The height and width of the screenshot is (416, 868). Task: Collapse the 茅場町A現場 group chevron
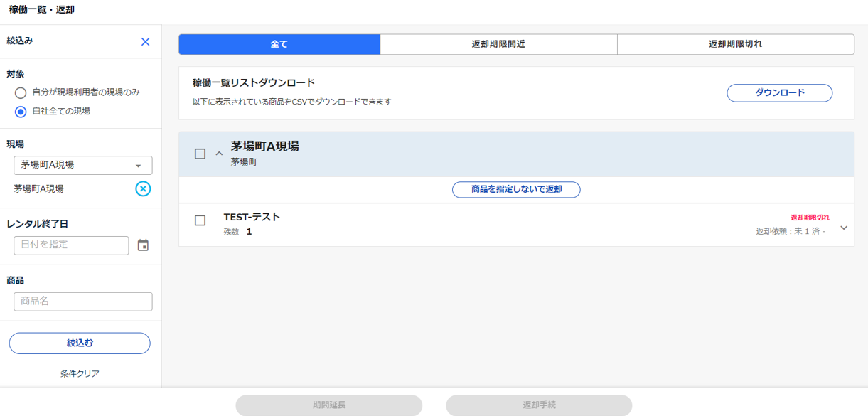pos(219,154)
